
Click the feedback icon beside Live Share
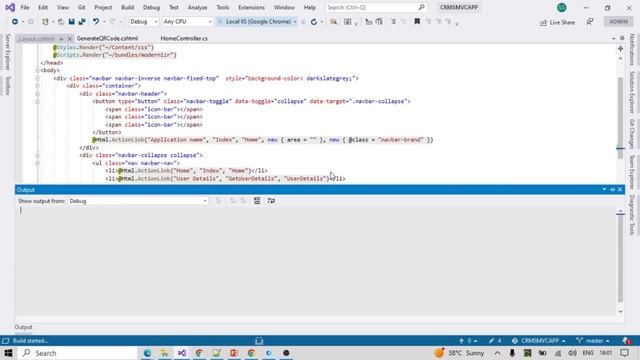[590, 22]
